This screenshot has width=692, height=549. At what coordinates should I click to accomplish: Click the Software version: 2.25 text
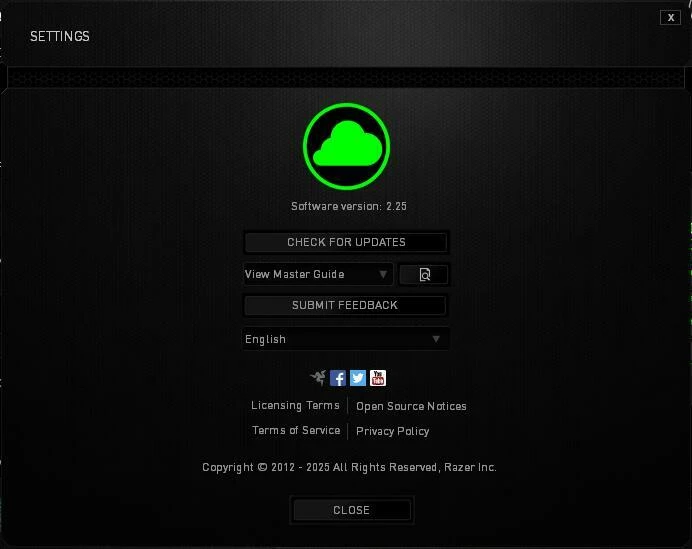point(349,206)
